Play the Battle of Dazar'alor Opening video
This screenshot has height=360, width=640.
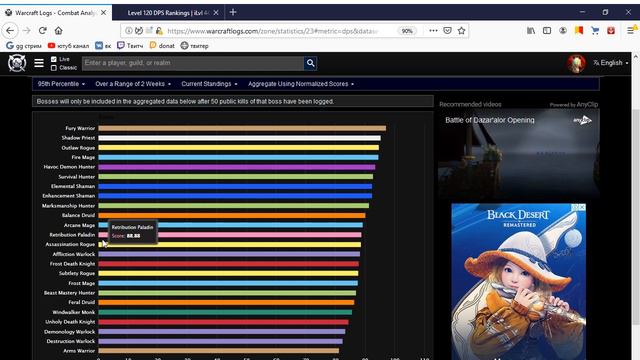coord(519,154)
